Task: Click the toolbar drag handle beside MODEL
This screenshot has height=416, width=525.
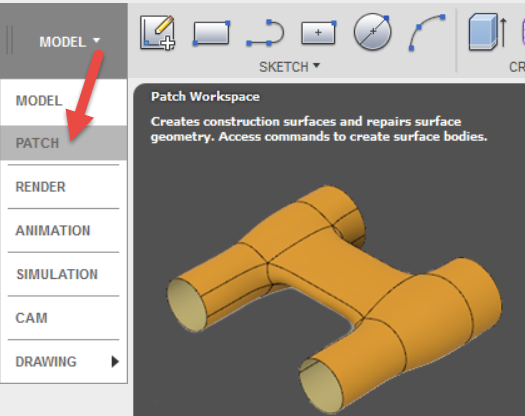Action: coord(10,40)
